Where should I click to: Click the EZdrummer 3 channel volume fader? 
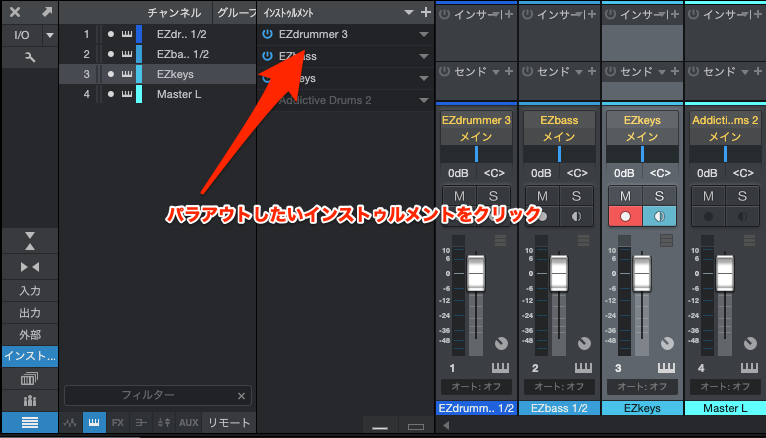pos(476,272)
